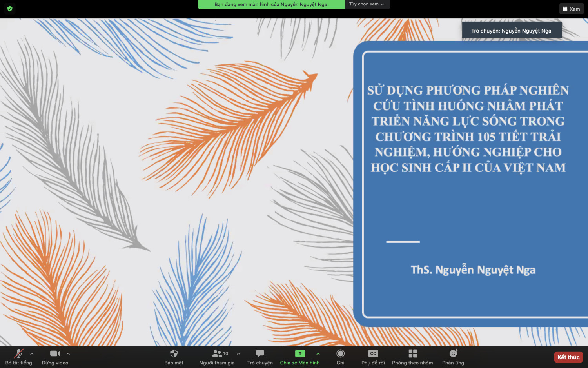Click the Xem view layout button
Image resolution: width=588 pixels, height=368 pixels.
(571, 9)
